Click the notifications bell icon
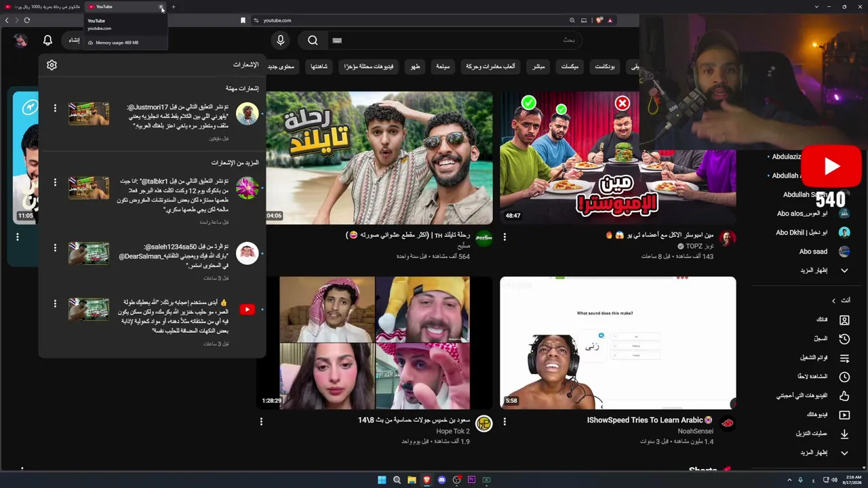Viewport: 868px width, 488px height. [47, 40]
